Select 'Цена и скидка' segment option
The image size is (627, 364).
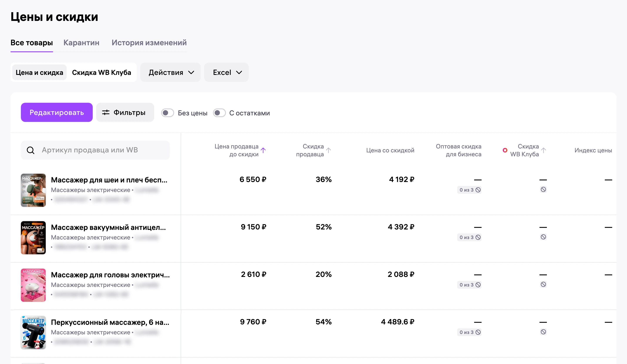click(x=39, y=72)
